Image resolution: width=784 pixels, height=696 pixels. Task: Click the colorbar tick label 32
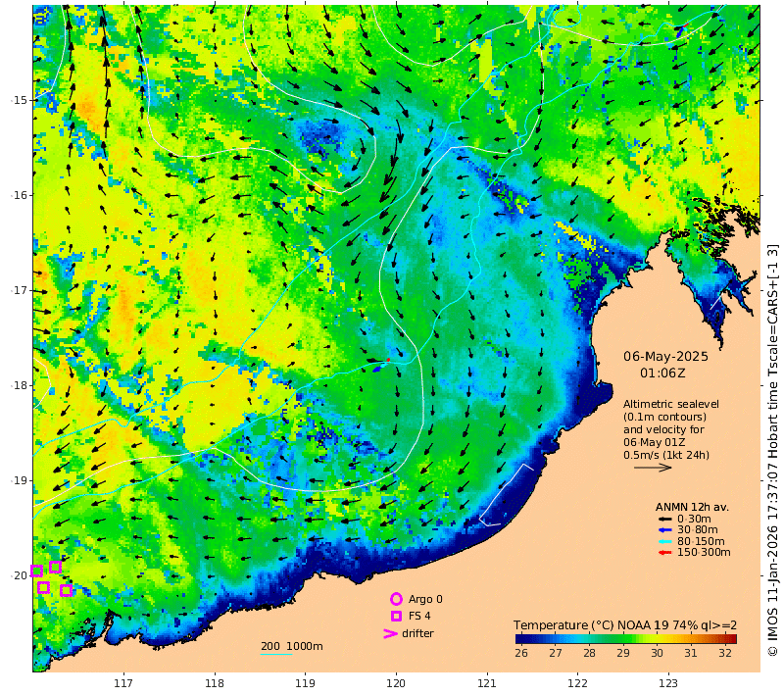click(725, 653)
